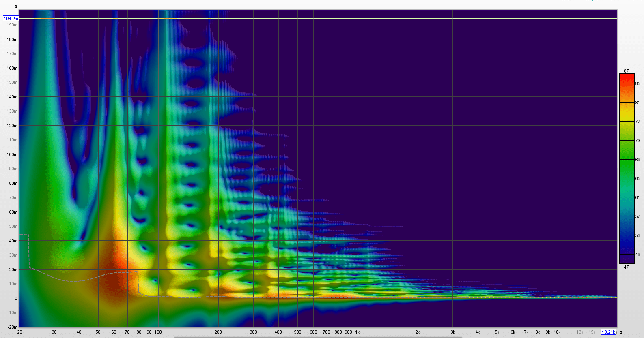The height and width of the screenshot is (338, 644).
Task: Click the 87 dB top scale value
Action: (x=626, y=71)
